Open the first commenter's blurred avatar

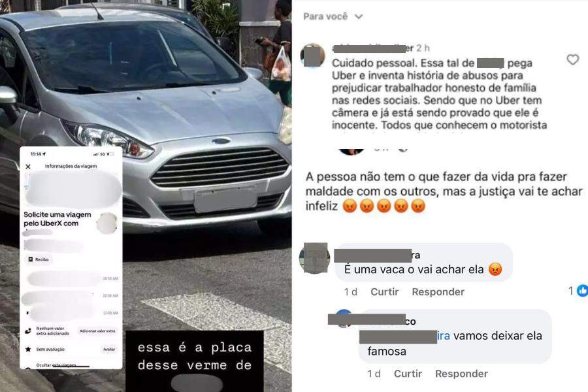point(313,56)
